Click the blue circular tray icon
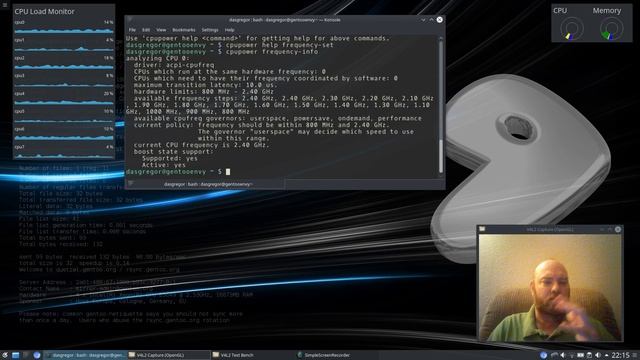The image size is (640, 360). [x=544, y=355]
